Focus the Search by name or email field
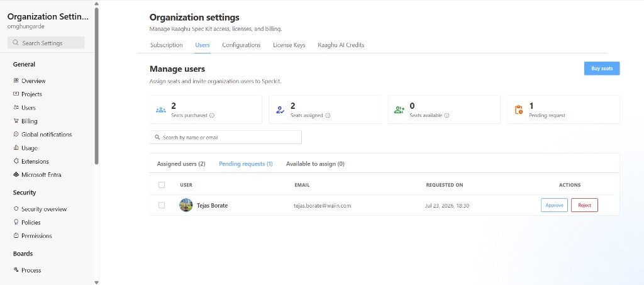Image resolution: width=644 pixels, height=285 pixels. [226, 137]
